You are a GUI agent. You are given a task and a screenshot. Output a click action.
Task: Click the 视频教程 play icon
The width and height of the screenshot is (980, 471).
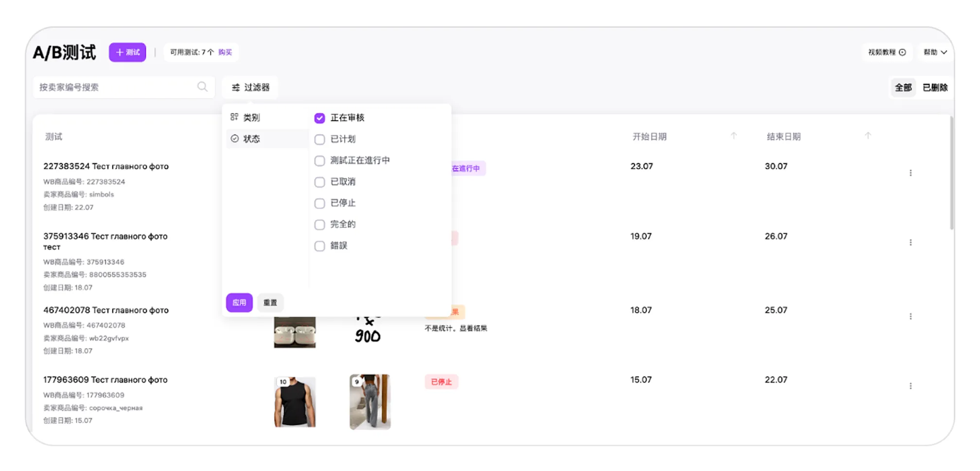(902, 52)
